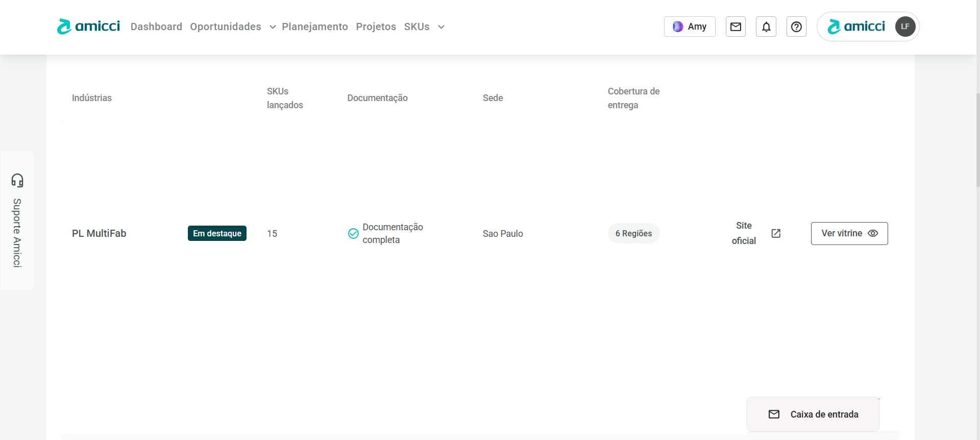Open the mail envelope icon in header
Viewport: 980px width, 440px height.
click(x=736, y=27)
